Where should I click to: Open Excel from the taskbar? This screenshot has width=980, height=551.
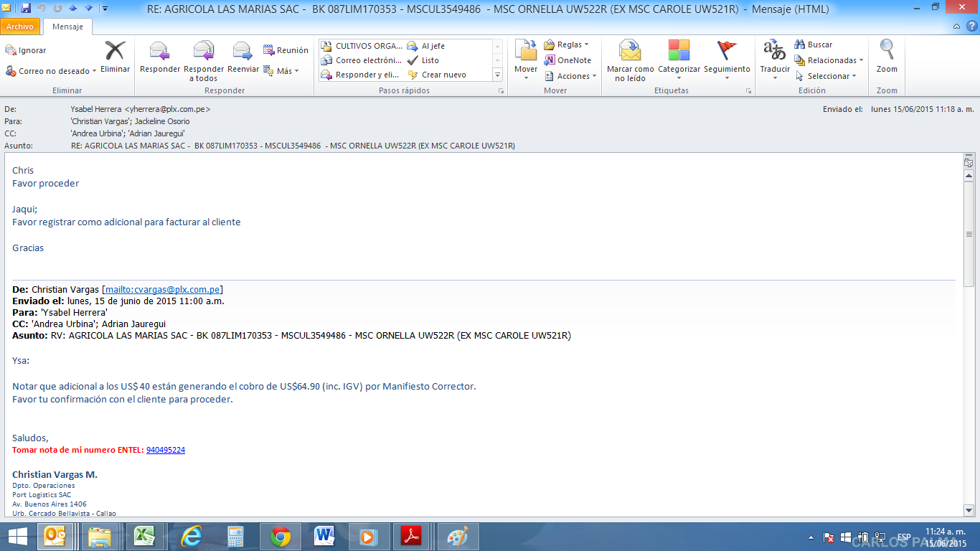point(146,537)
